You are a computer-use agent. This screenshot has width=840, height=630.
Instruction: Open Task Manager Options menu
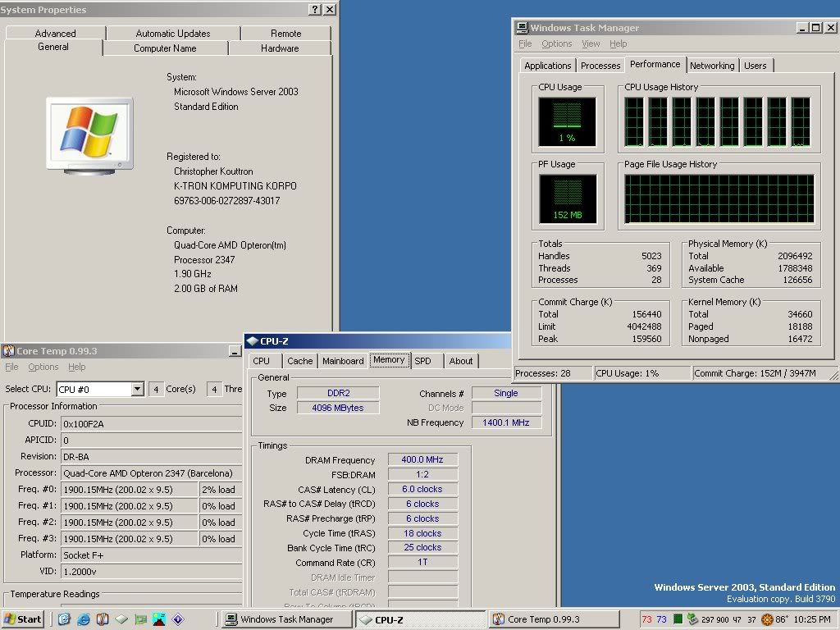coord(557,43)
